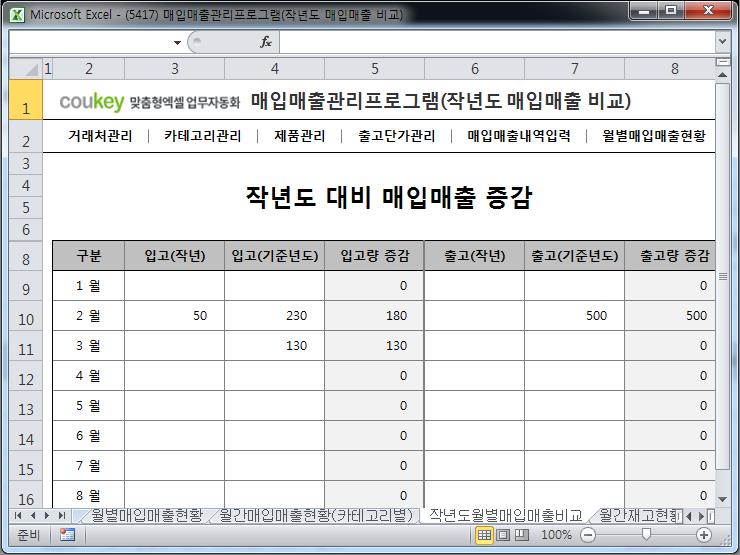Open 출고단가관리 navigation link
Image resolution: width=740 pixels, height=555 pixels.
point(396,136)
